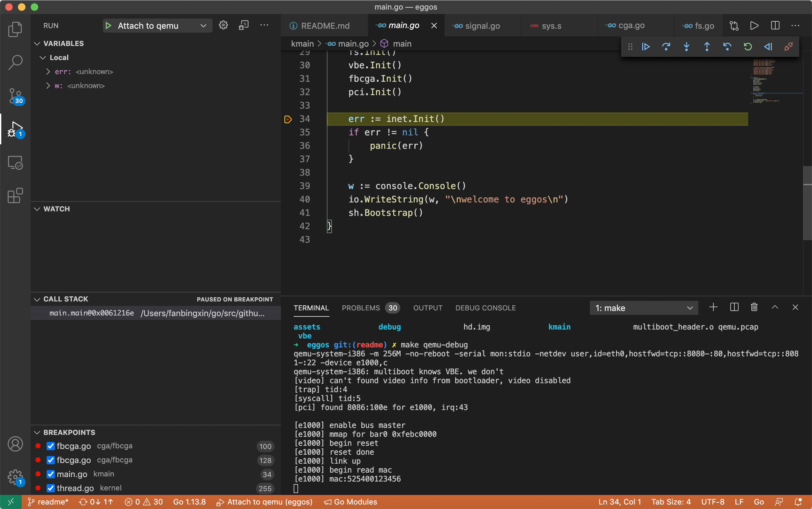812x509 pixels.
Task: Open the DEBUG CONSOLE panel tab
Action: [x=485, y=308]
